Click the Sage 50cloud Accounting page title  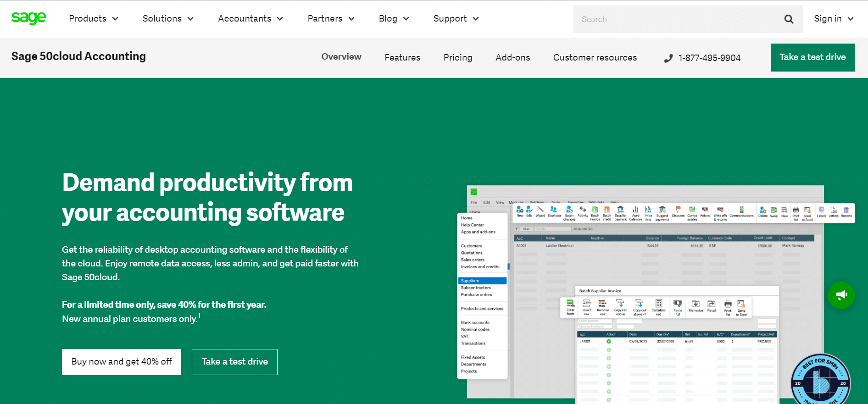point(78,56)
